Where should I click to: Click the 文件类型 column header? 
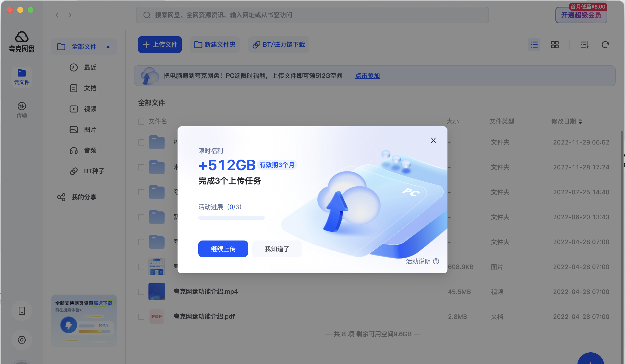click(x=502, y=121)
